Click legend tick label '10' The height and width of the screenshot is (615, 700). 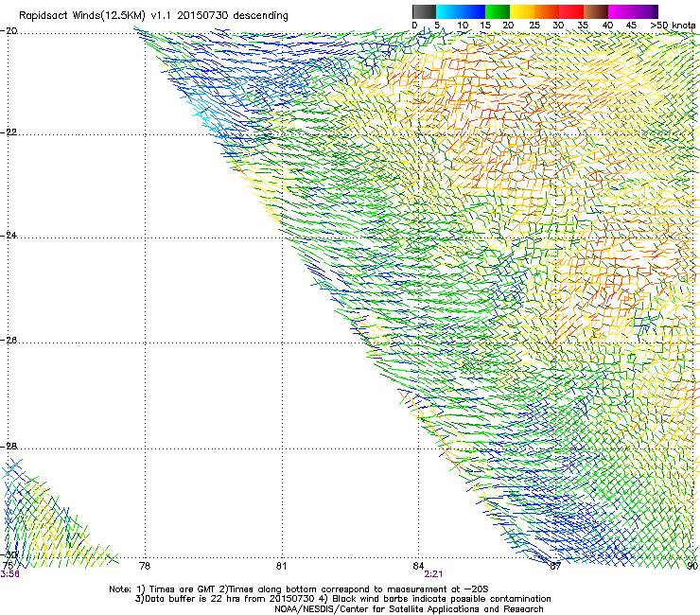(463, 26)
